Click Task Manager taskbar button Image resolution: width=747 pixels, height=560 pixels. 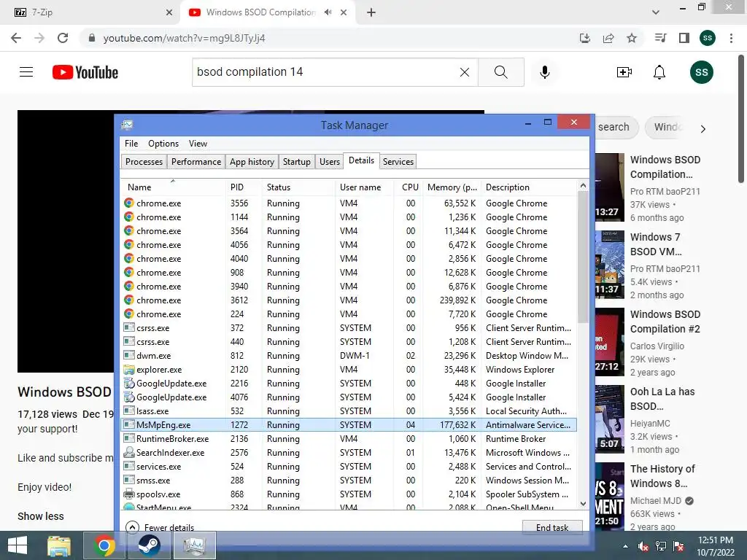(194, 545)
